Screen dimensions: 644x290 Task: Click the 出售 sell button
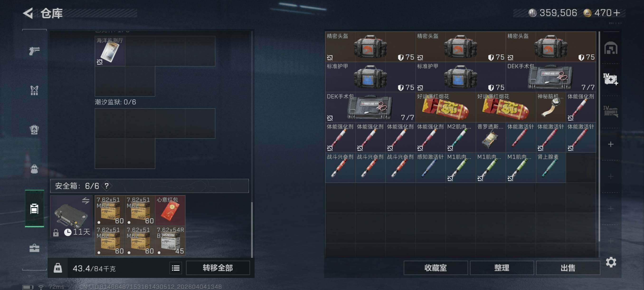[568, 268]
